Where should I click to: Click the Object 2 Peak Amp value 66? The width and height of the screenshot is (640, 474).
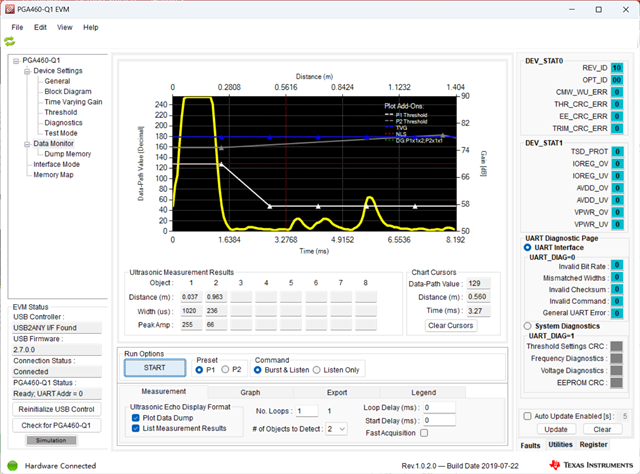[x=216, y=325]
